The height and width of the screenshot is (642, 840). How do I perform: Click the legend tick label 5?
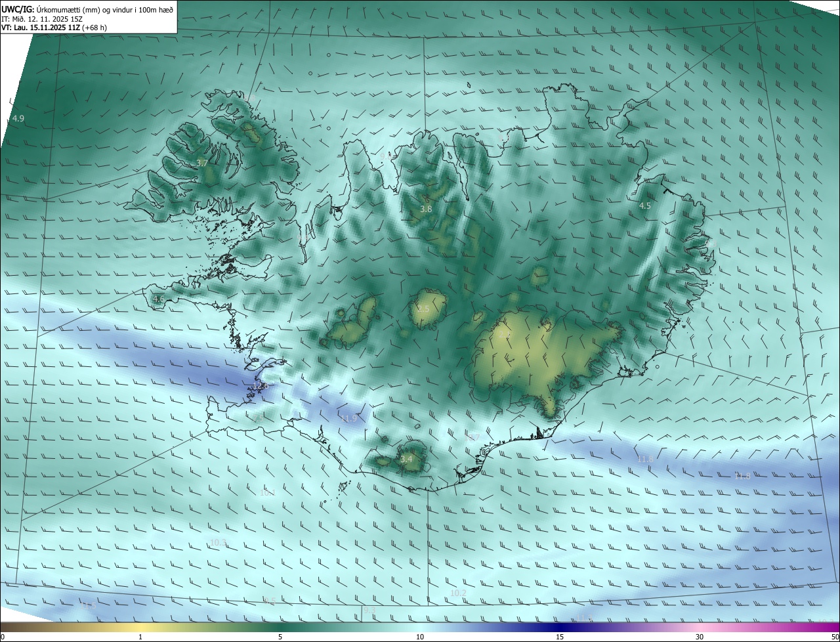[280, 637]
